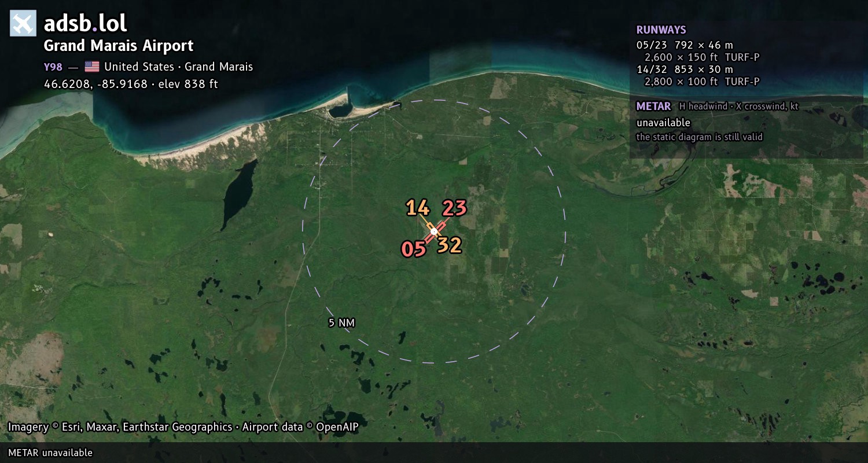Click the coordinates 46.6208, -85.9168 text
The width and height of the screenshot is (868, 463).
pos(131,84)
